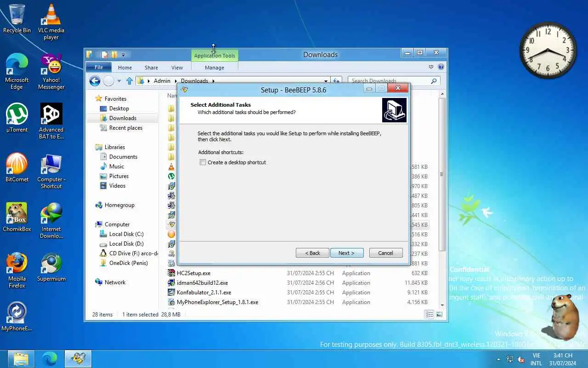Viewport: 588px width, 368px height.
Task: Select Music library
Action: click(117, 167)
